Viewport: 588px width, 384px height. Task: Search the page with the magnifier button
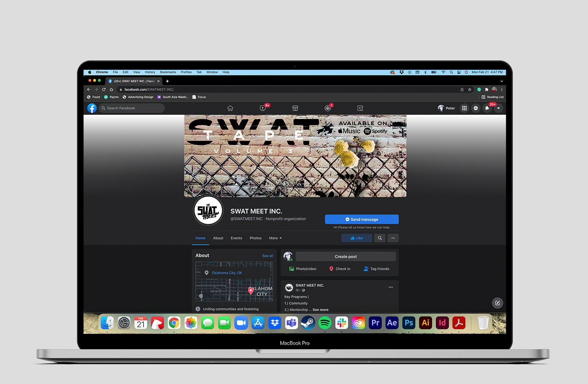pos(380,238)
